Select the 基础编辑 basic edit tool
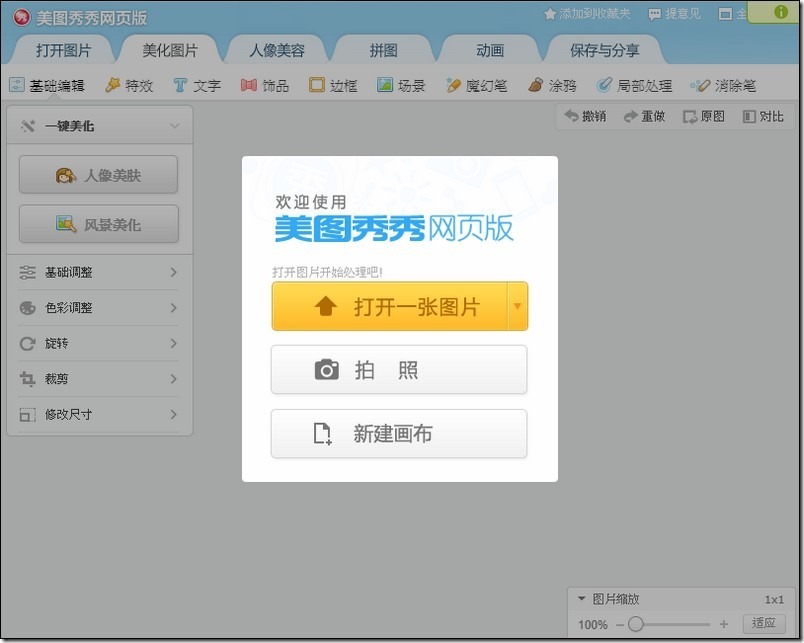The width and height of the screenshot is (804, 643). tap(47, 85)
